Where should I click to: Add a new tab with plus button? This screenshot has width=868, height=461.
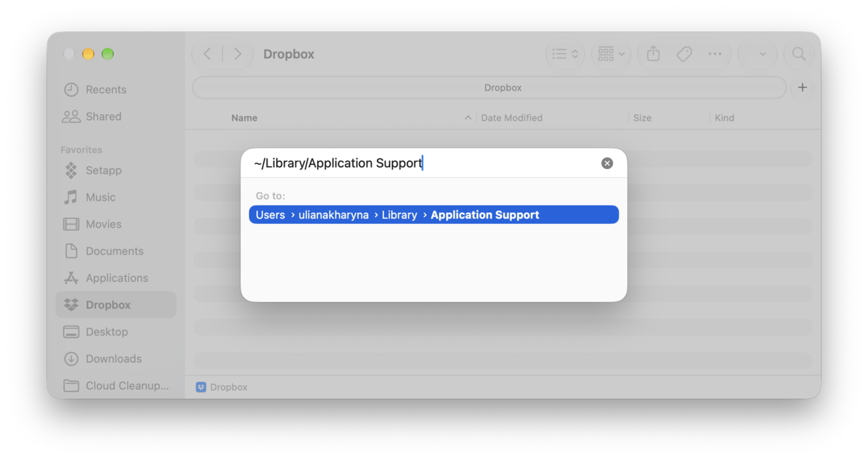(x=802, y=88)
